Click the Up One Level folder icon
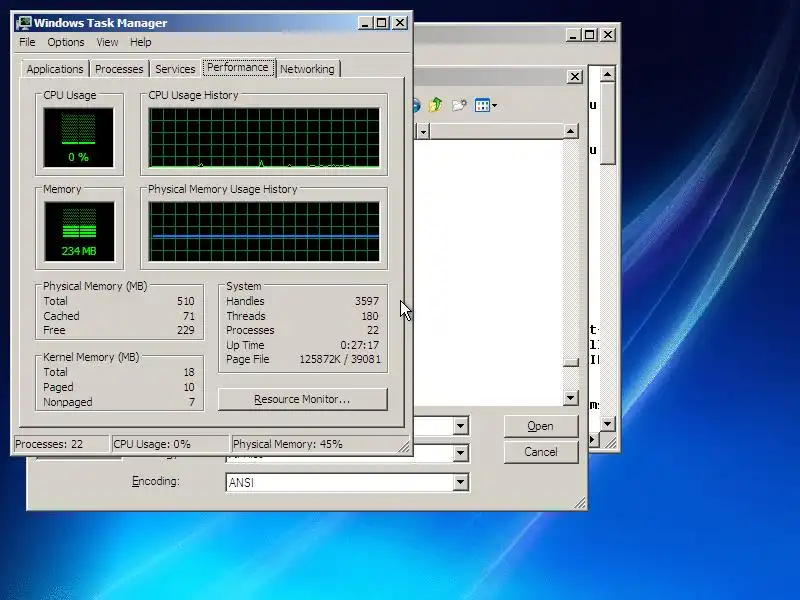This screenshot has height=600, width=800. (x=436, y=105)
